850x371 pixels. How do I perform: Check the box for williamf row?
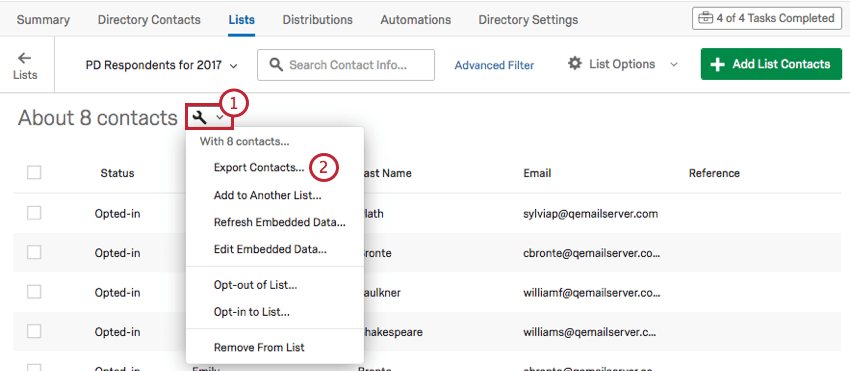[34, 292]
